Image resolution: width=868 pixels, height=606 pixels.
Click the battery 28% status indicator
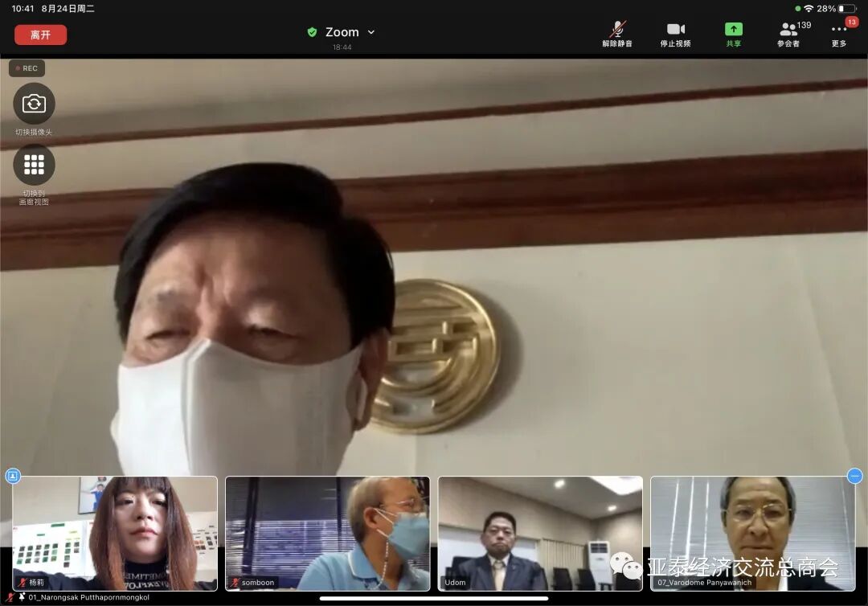pyautogui.click(x=837, y=9)
